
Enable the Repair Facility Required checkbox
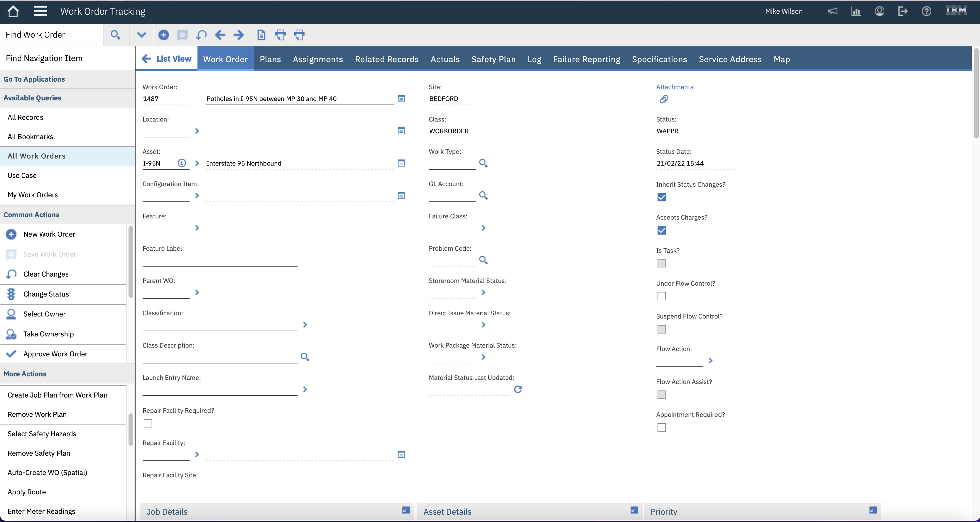pos(148,423)
